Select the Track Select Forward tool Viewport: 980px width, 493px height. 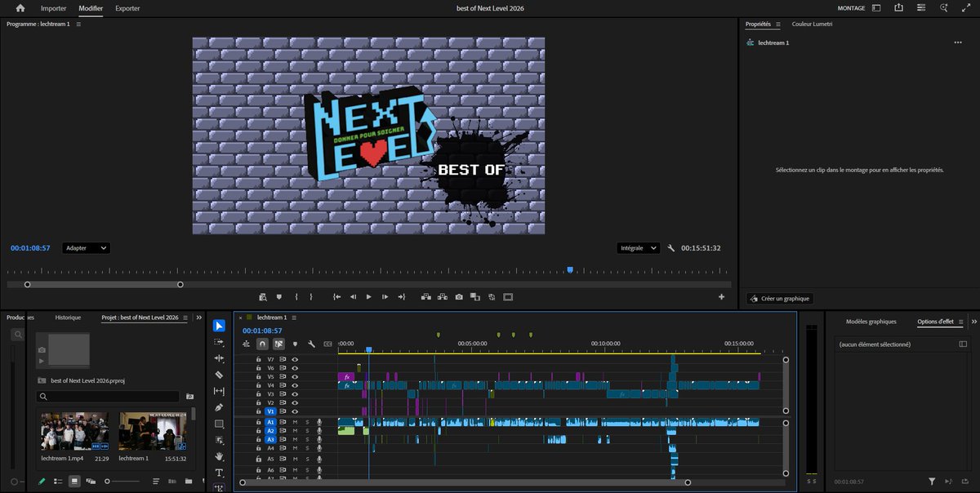click(219, 342)
